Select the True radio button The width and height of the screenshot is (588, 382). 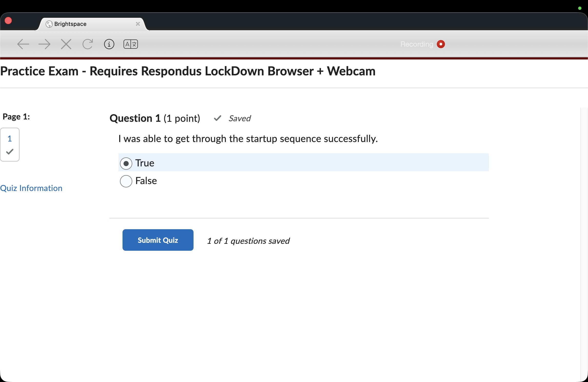coord(126,163)
